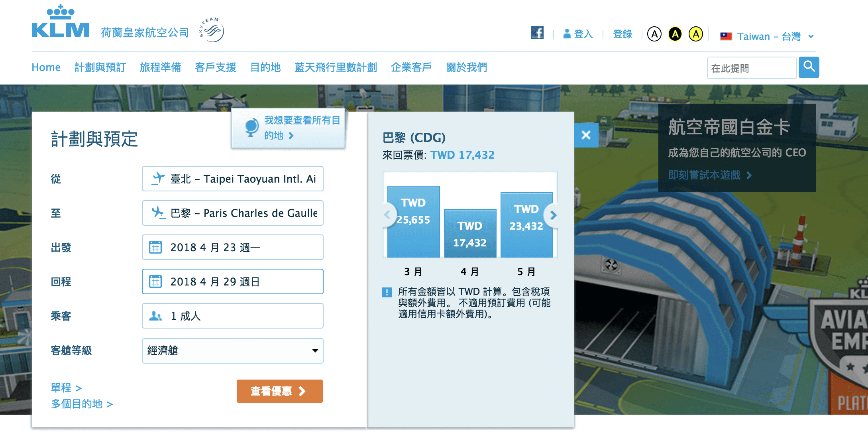
Task: Select the 5 月 TWD 23,432 bar
Action: click(x=527, y=225)
